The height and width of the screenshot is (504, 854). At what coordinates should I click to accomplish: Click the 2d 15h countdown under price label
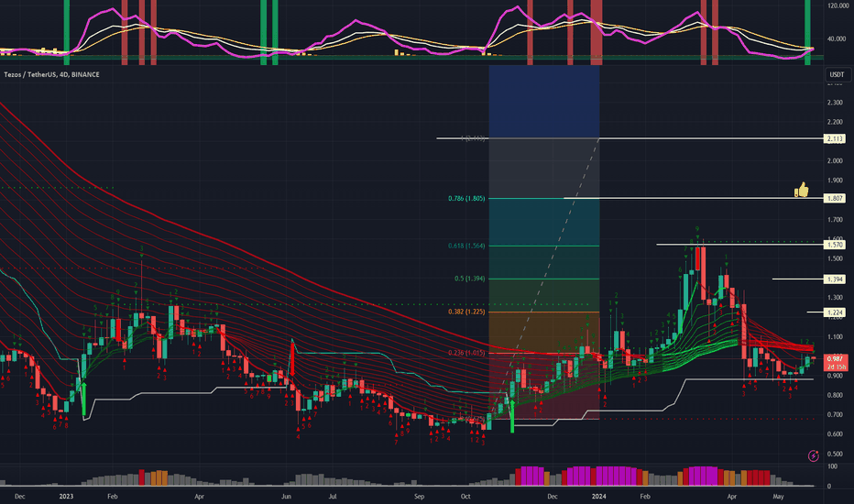(x=836, y=367)
